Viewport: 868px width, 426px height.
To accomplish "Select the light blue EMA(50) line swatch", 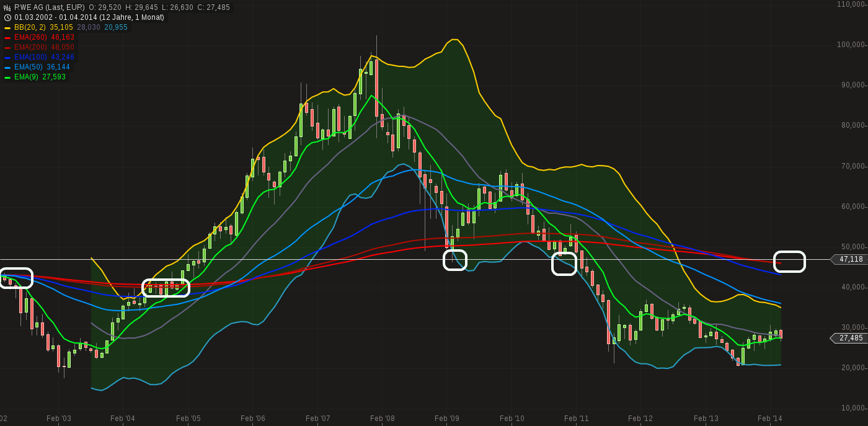I will click(x=7, y=67).
